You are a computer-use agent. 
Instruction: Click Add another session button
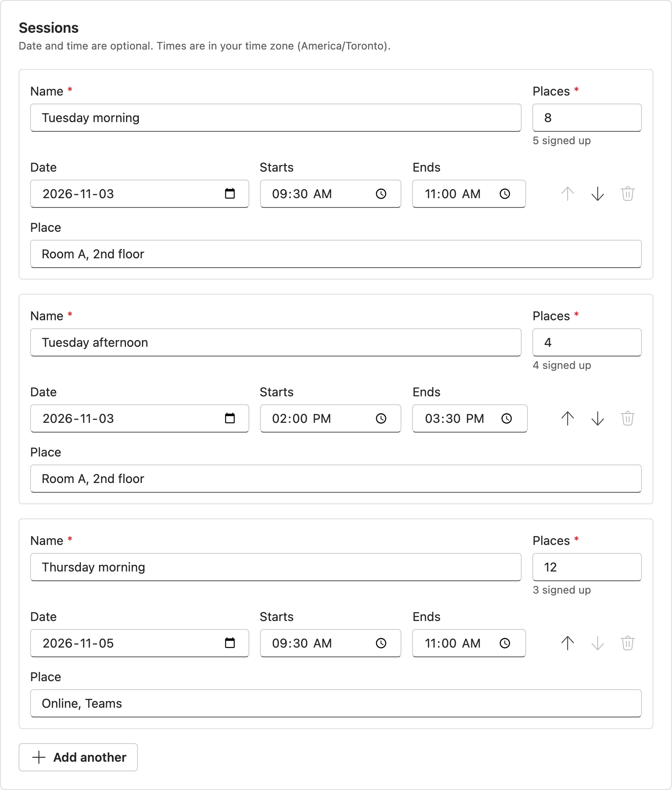(78, 757)
